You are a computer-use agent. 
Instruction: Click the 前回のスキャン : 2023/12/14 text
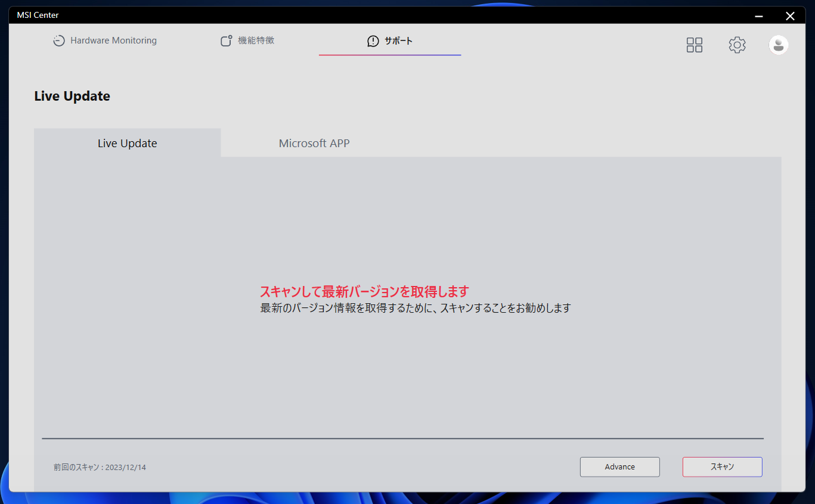pyautogui.click(x=100, y=468)
